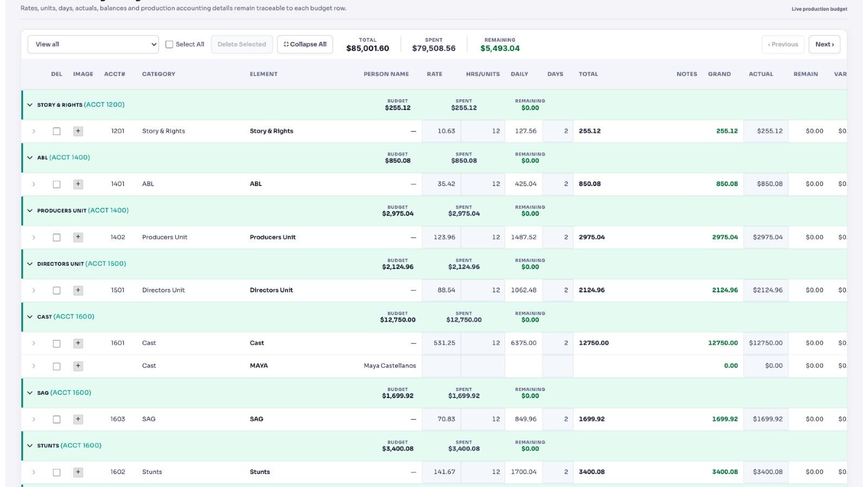Screen dimensions: 868x487
Task: Check the delete box for Directors Unit row
Action: [56, 291]
